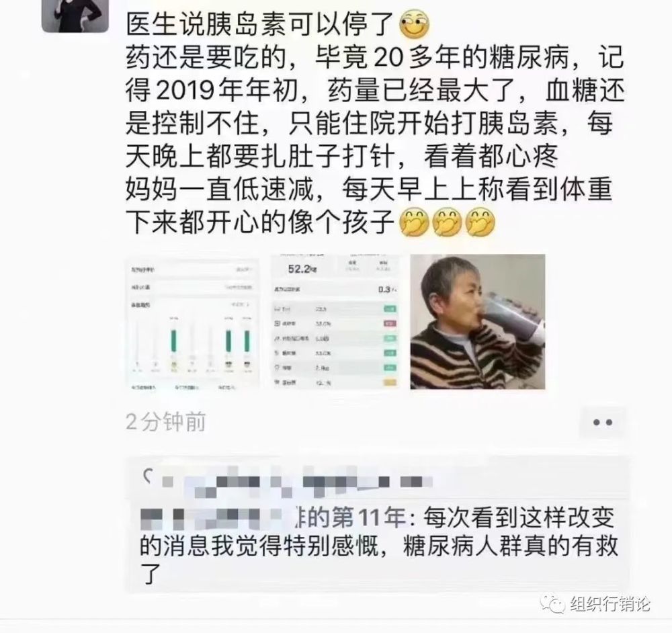Tap the smiley emoji after 可以停了
The image size is (672, 633).
414,24
